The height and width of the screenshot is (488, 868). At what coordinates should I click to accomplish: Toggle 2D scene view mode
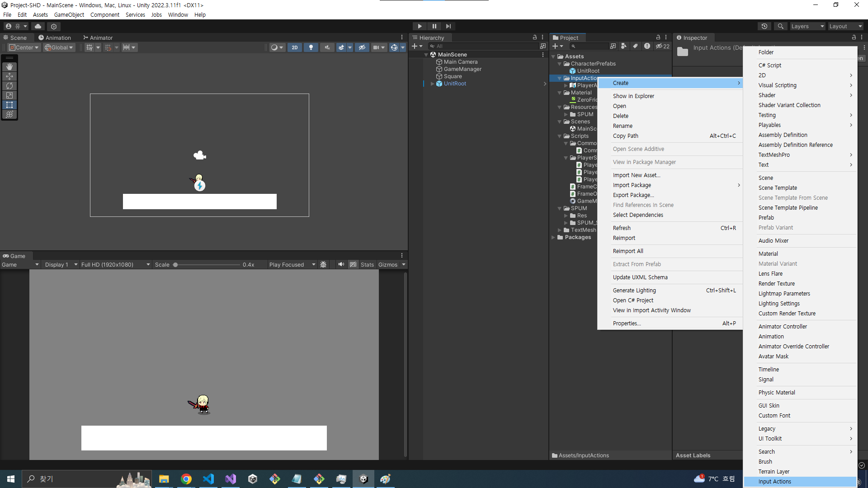point(295,47)
